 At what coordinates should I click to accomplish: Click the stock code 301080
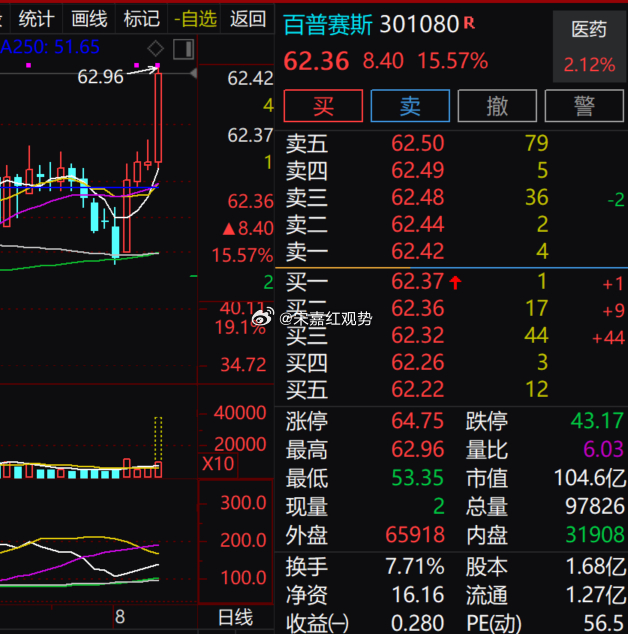(x=419, y=25)
